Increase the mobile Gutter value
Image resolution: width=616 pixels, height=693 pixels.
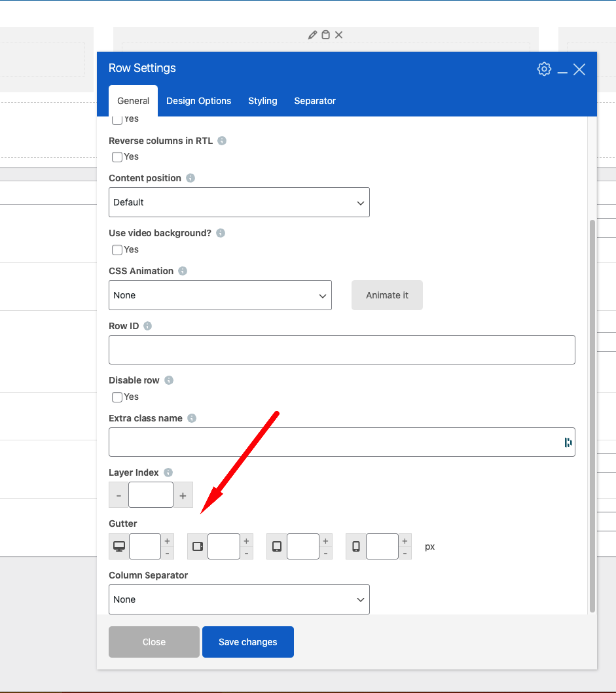click(405, 541)
